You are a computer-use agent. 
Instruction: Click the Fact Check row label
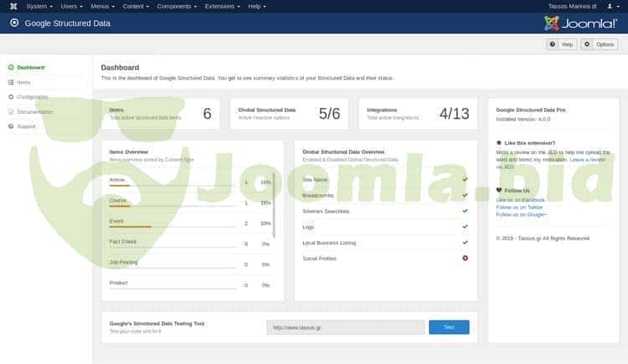(122, 242)
